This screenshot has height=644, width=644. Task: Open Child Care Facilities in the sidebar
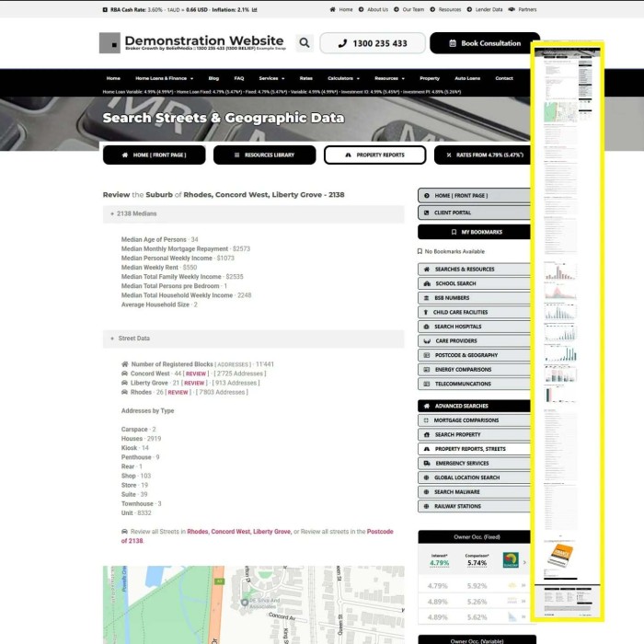pyautogui.click(x=473, y=312)
